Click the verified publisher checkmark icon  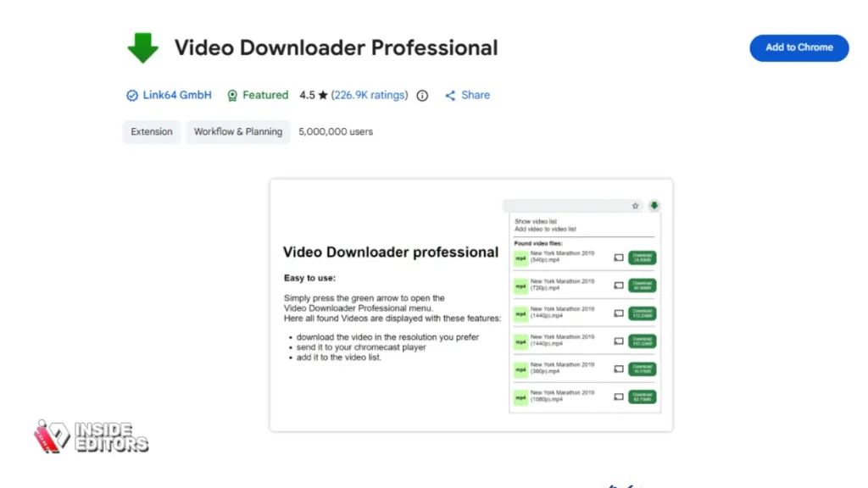point(131,96)
